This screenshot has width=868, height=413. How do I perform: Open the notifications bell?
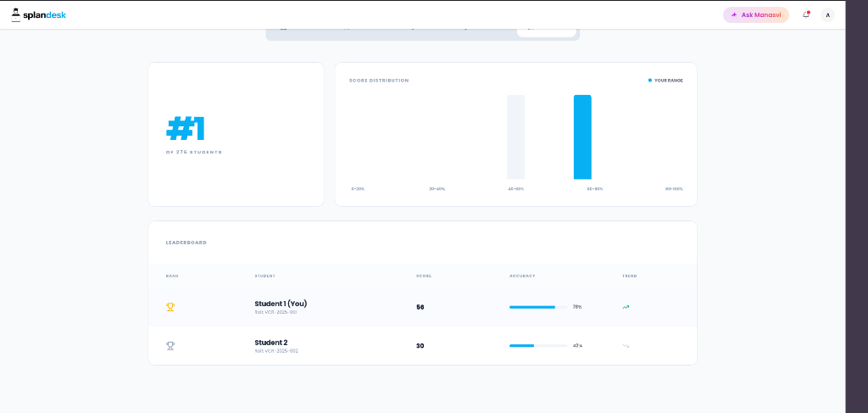point(806,15)
